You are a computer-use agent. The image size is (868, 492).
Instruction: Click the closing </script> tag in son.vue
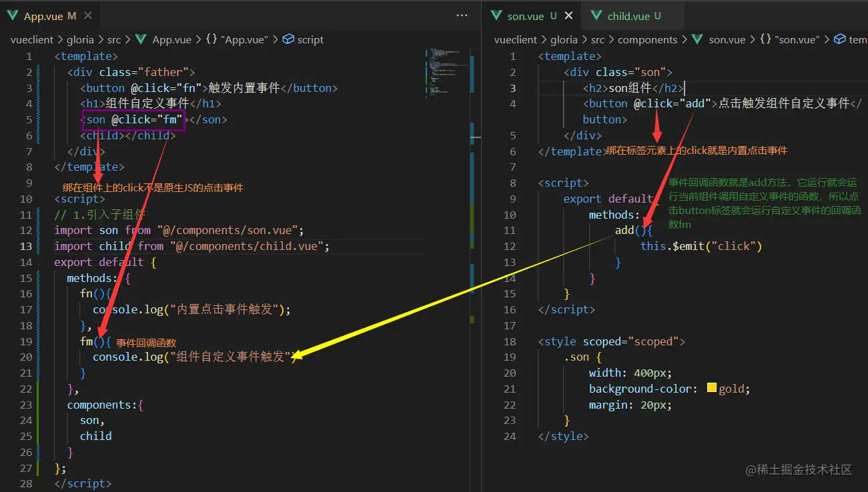[567, 309]
